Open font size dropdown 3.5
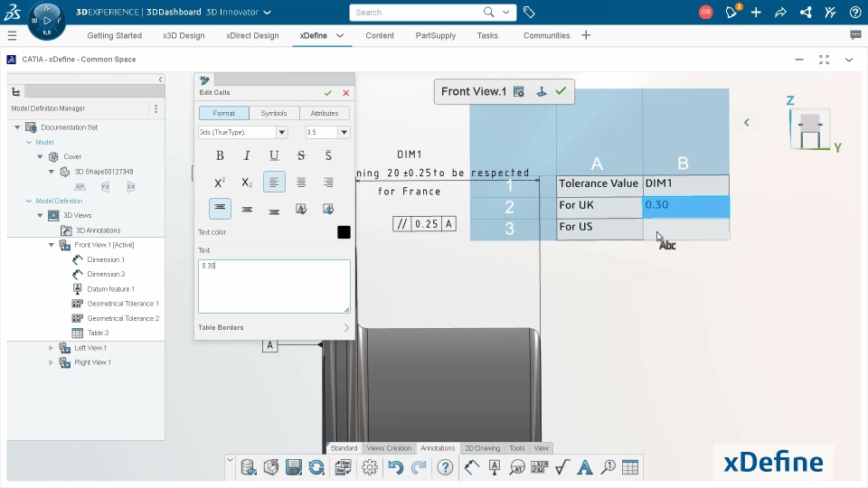Viewport: 868px width, 488px height. (344, 132)
